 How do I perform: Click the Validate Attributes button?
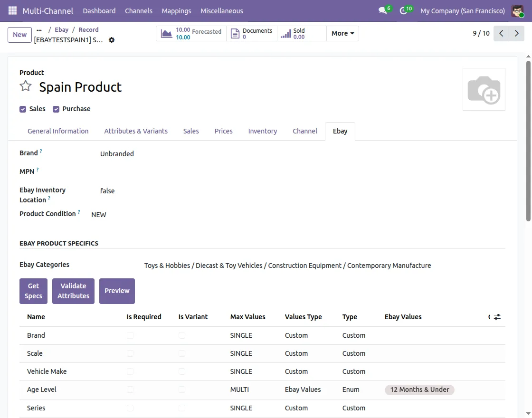point(73,291)
